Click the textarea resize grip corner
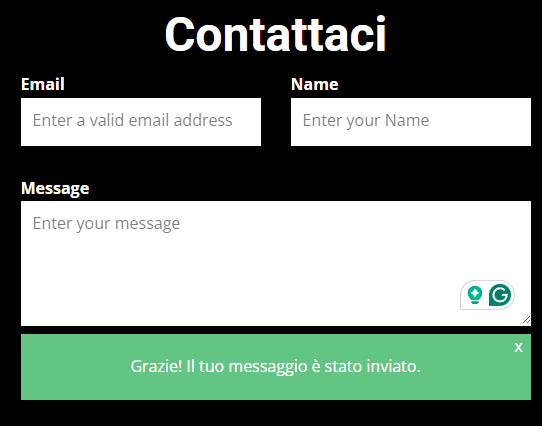Screen dimensions: 542x426 526,320
